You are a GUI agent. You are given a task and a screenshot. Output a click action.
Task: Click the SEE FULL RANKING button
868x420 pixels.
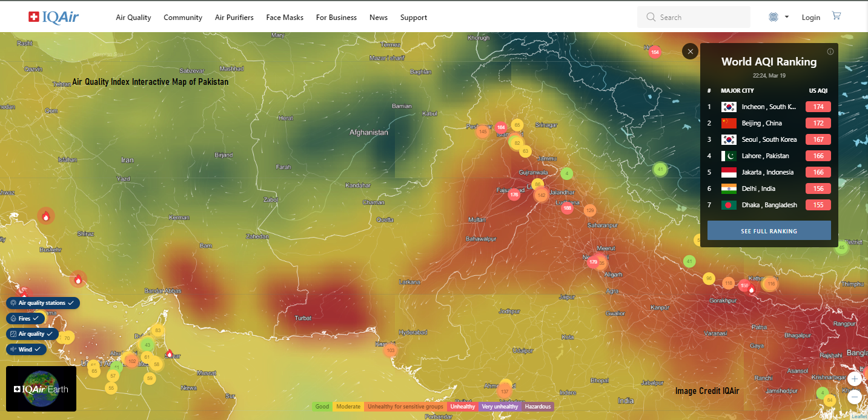tap(769, 231)
